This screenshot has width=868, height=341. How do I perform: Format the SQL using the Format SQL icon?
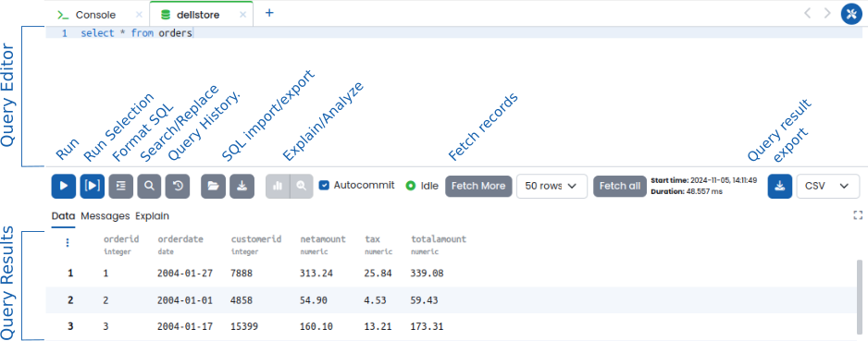120,187
